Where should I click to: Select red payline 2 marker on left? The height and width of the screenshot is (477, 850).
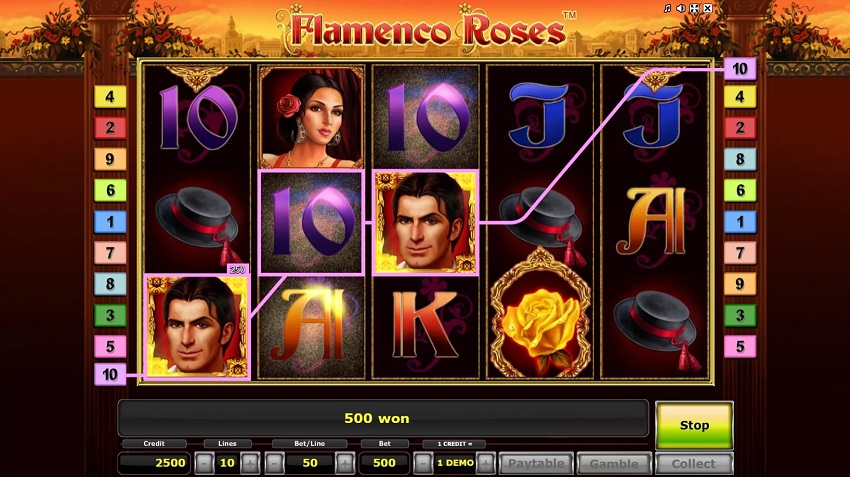coord(110,128)
